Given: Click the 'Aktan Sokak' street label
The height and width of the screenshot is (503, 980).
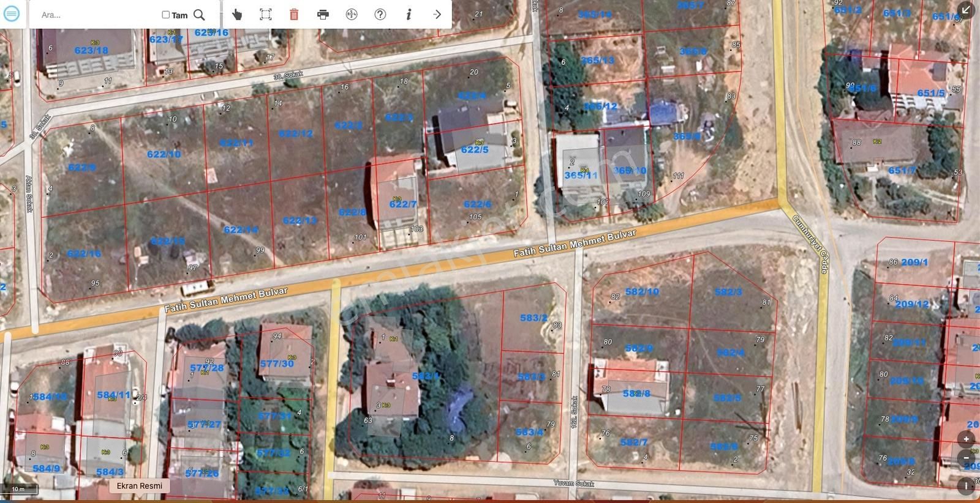Looking at the screenshot, I should [x=29, y=193].
